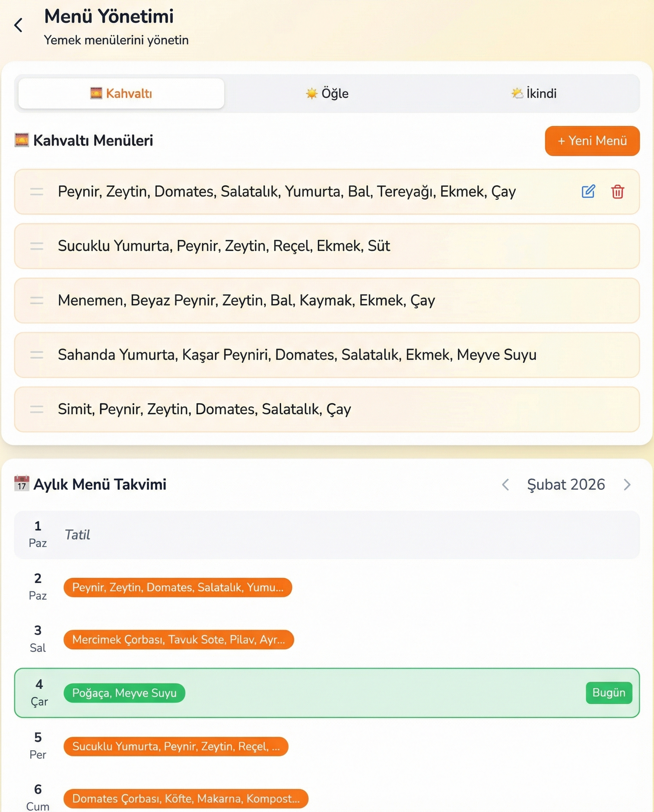The width and height of the screenshot is (654, 812).
Task: Click drag handle of the first menu row
Action: (37, 192)
